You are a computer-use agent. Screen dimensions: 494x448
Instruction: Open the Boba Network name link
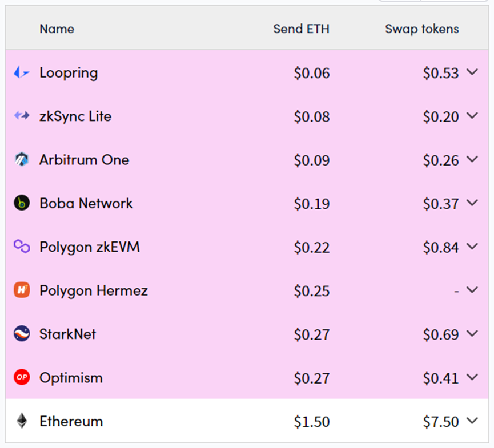point(86,203)
